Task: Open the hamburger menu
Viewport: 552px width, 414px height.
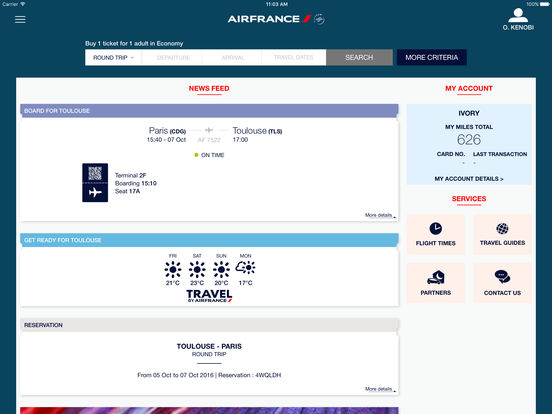Action: tap(20, 19)
